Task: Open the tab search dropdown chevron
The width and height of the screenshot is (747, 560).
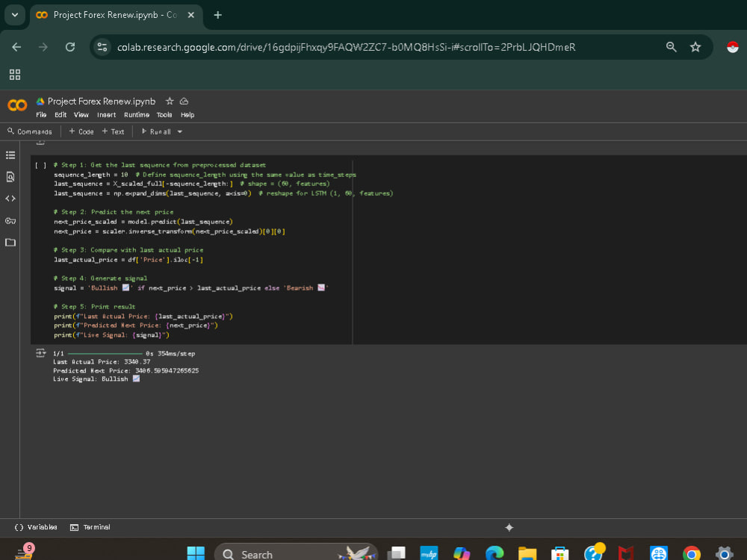Action: pos(15,15)
